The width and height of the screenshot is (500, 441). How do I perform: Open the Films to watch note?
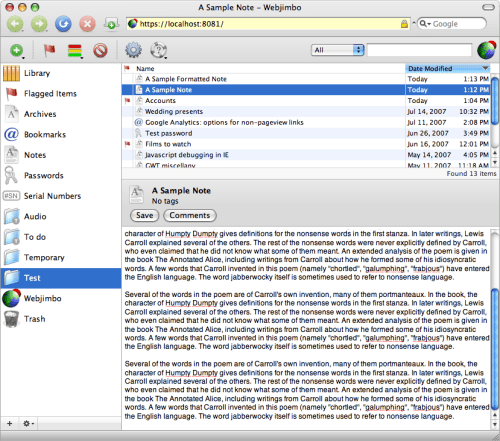pyautogui.click(x=306, y=144)
